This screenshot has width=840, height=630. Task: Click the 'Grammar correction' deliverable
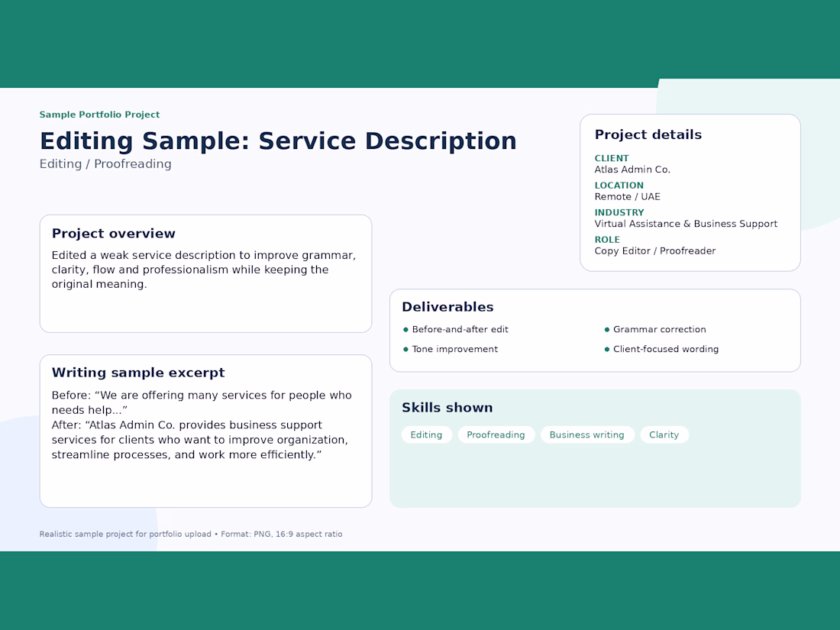pyautogui.click(x=660, y=329)
